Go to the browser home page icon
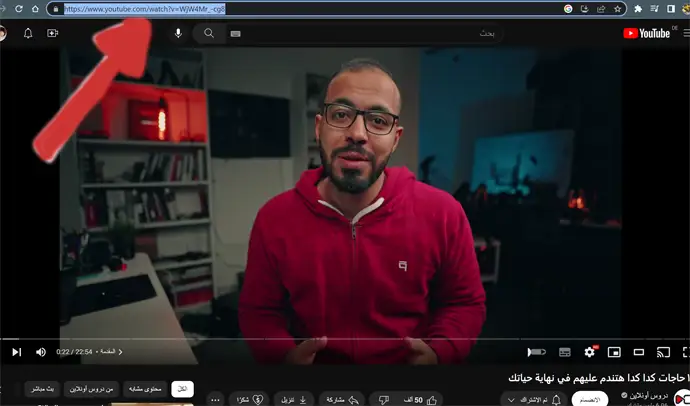 35,9
